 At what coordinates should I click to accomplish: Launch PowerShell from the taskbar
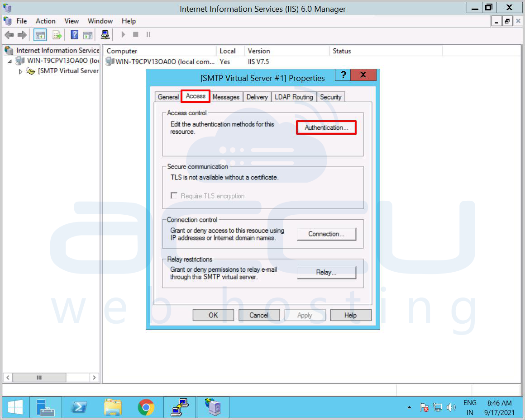tap(79, 407)
